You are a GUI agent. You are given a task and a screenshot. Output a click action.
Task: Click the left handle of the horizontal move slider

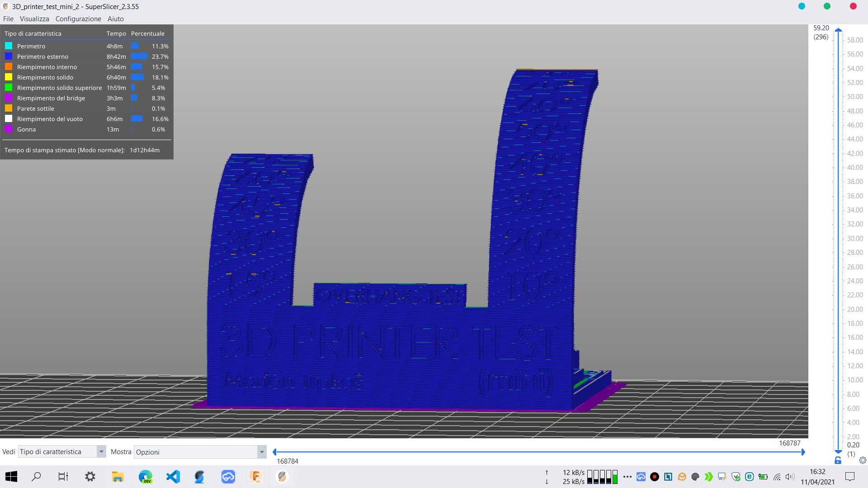tap(274, 452)
